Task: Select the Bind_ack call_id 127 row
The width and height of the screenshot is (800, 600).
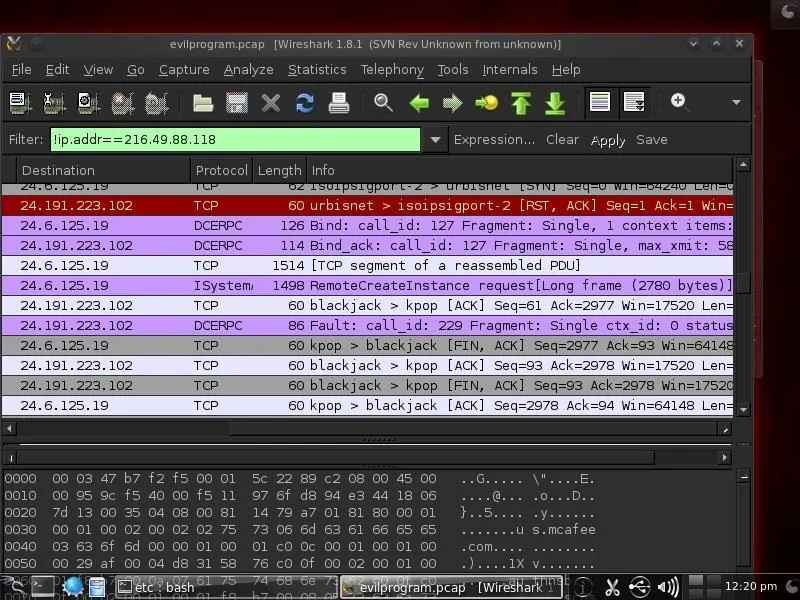Action: click(x=367, y=245)
